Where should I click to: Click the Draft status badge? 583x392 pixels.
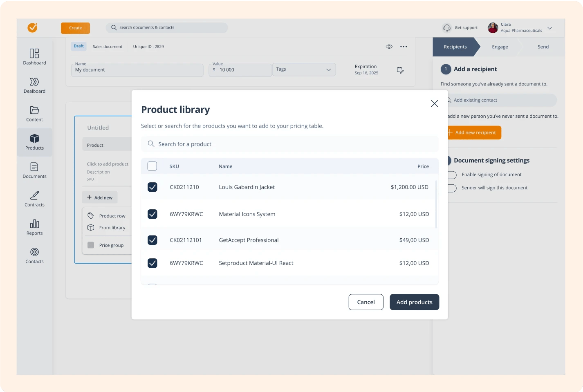coord(78,46)
